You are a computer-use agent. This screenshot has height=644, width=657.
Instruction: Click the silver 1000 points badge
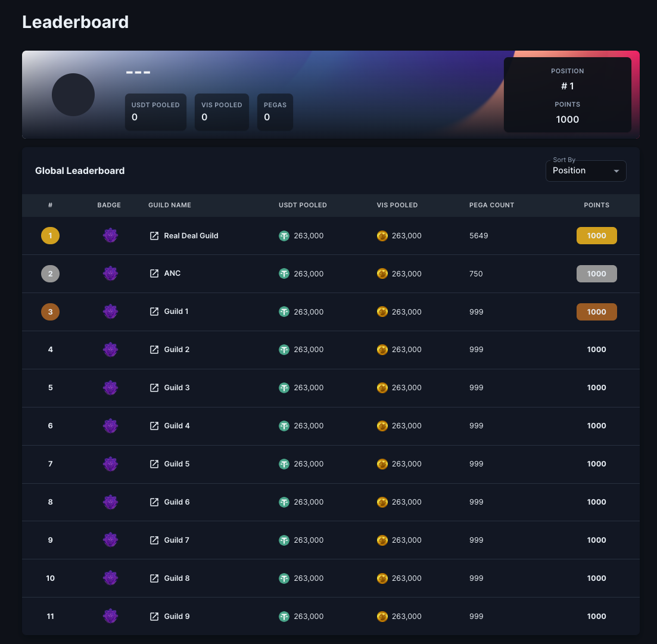597,273
